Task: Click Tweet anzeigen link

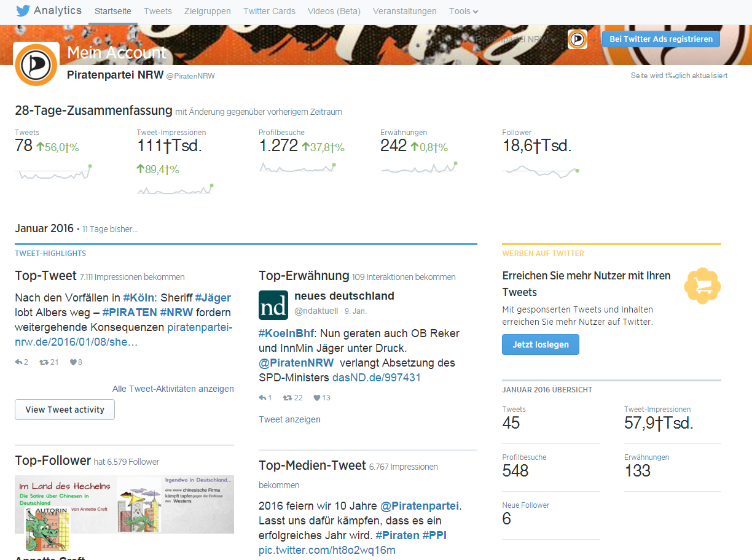Action: 289,419
